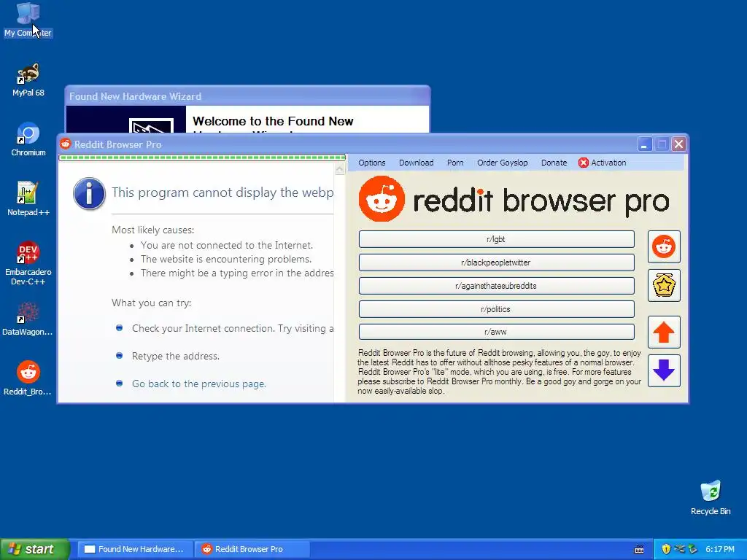
Task: Open the Options menu
Action: pos(371,163)
